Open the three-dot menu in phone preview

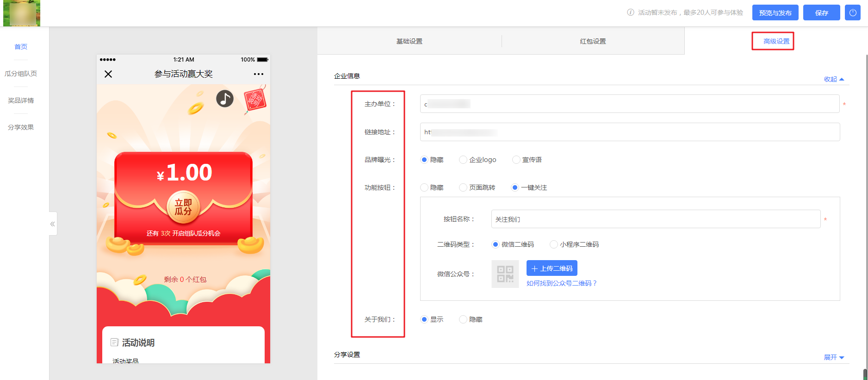point(259,74)
